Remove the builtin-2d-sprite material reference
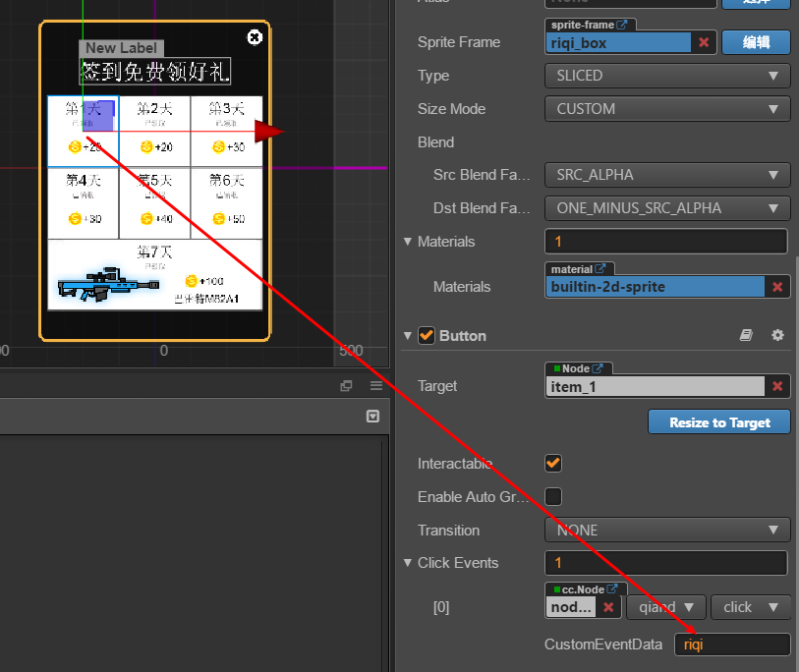The height and width of the screenshot is (672, 799). click(777, 287)
